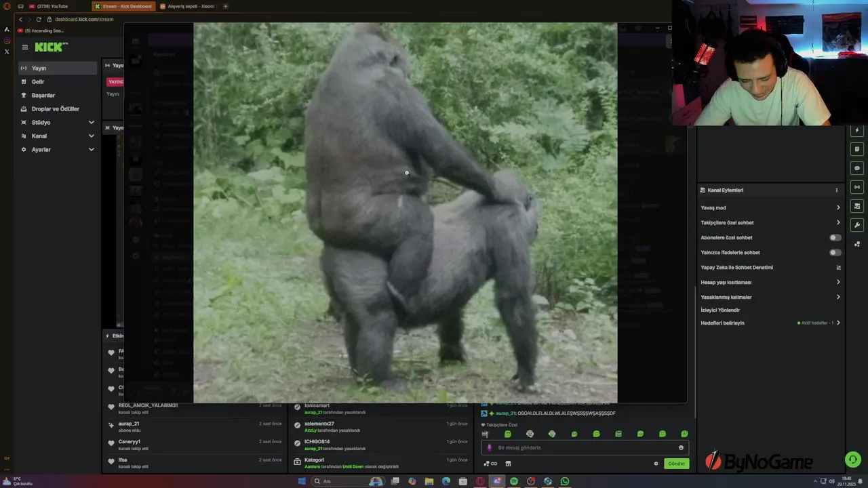Open the shop icon below chat input

click(508, 464)
